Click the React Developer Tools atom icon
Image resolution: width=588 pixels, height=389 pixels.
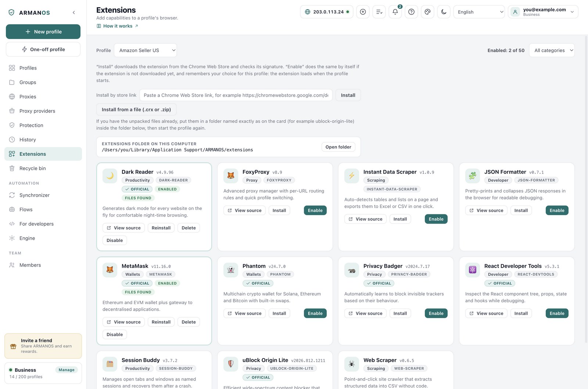473,270
